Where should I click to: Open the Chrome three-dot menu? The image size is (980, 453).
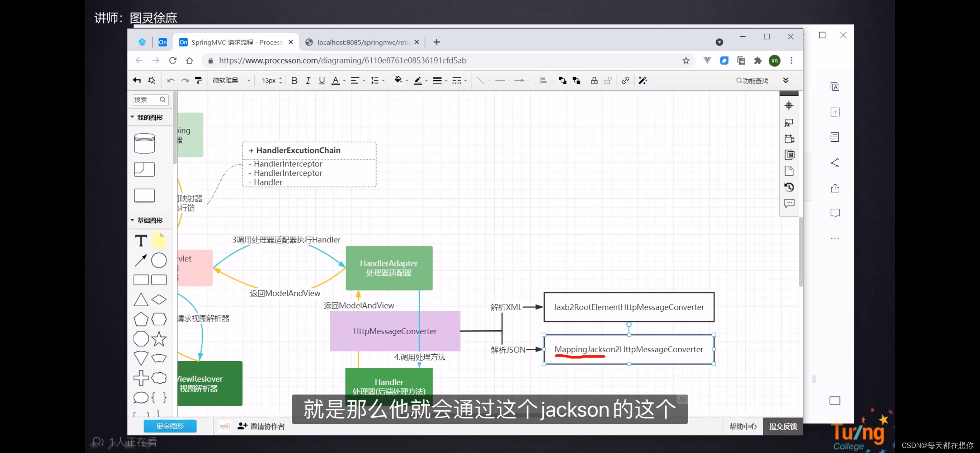tap(791, 60)
